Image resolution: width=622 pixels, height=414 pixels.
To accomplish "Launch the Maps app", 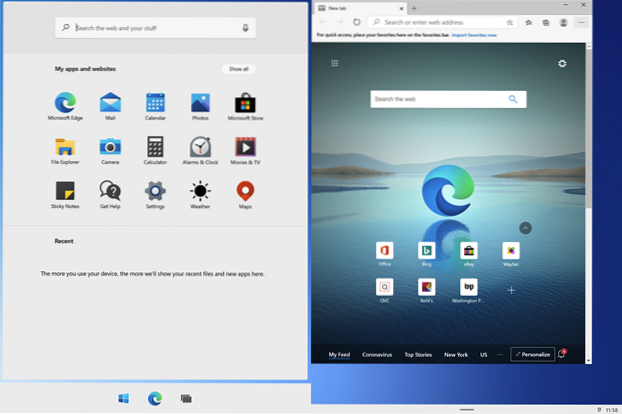I will tap(244, 191).
